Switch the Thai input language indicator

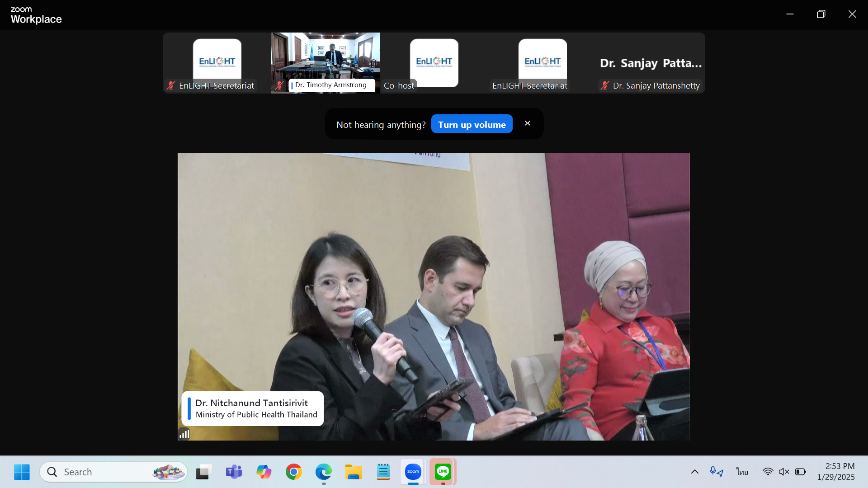[742, 472]
